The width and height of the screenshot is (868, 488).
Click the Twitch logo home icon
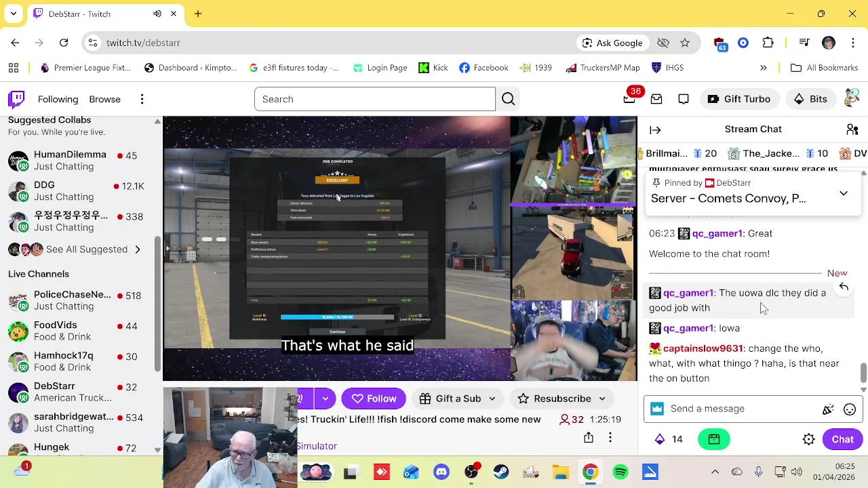tap(16, 99)
